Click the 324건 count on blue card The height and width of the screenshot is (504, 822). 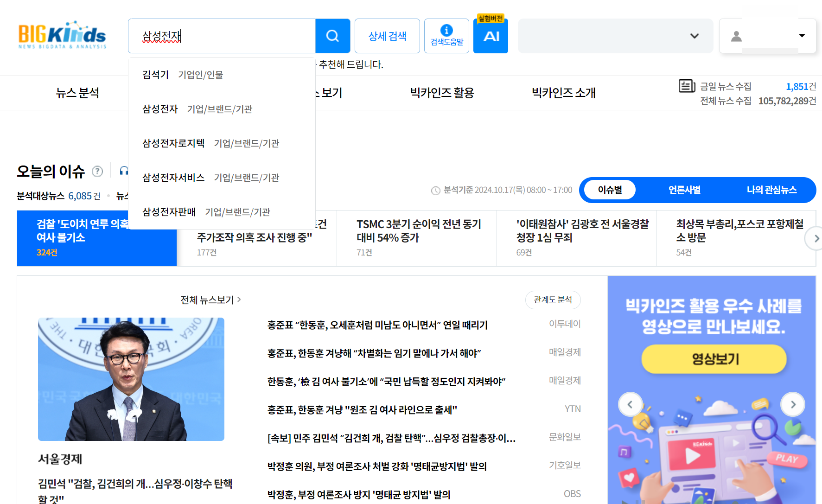point(47,253)
